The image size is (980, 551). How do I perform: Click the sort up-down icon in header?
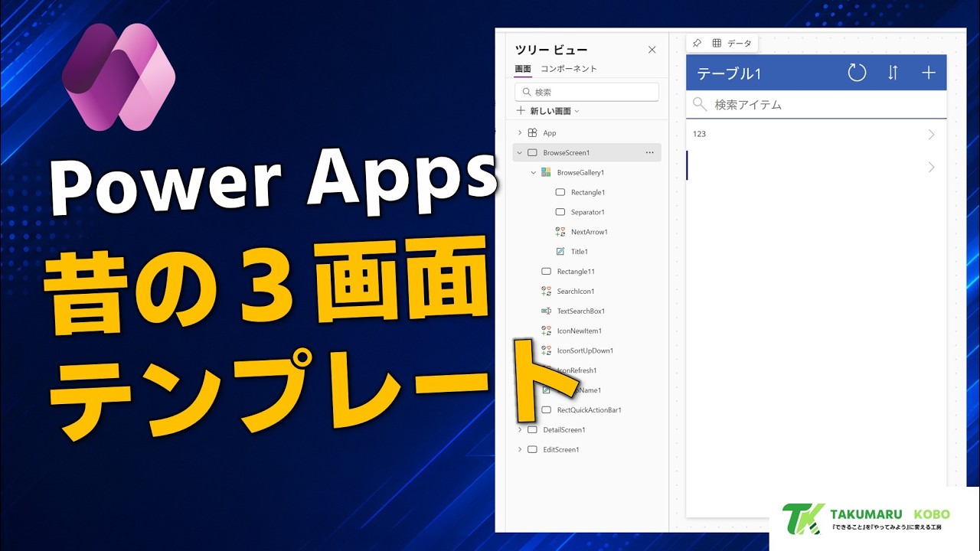[893, 73]
